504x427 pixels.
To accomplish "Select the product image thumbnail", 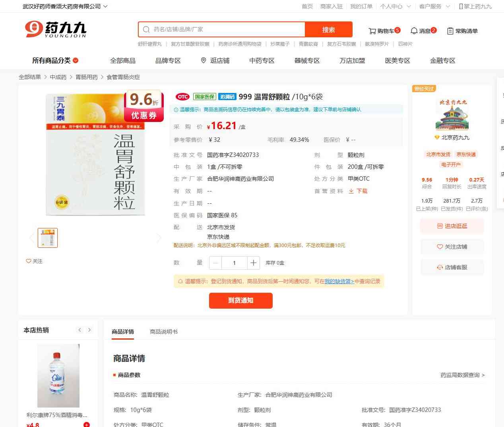I will click(48, 238).
